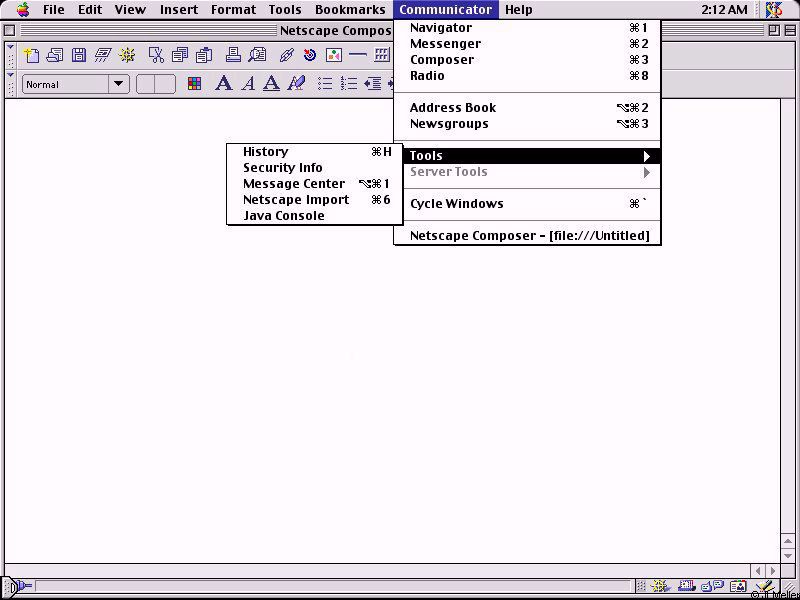This screenshot has width=800, height=600.
Task: Choose Cycle Windows menu item
Action: pyautogui.click(x=528, y=204)
